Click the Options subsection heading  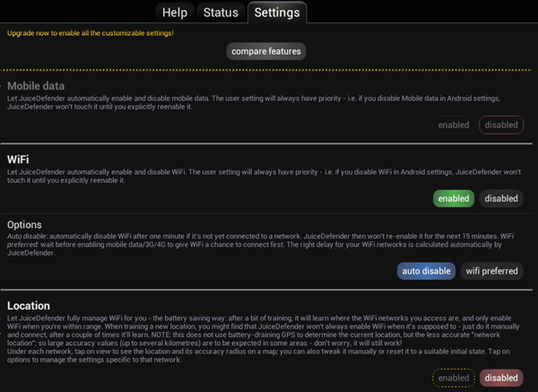pos(24,225)
